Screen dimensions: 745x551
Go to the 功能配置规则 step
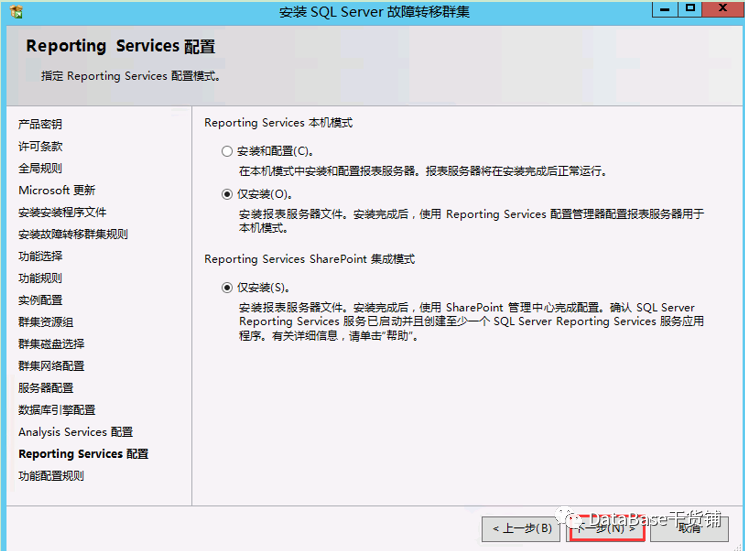click(51, 476)
